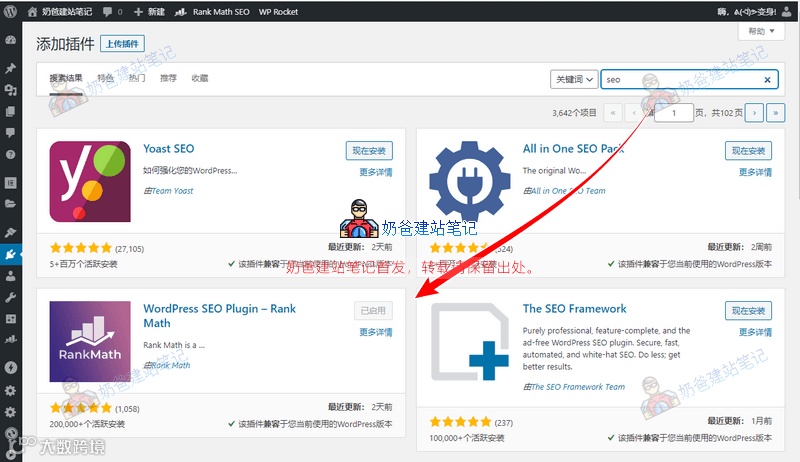
Task: Open 更多详情 for All in One SEO
Action: tap(756, 172)
